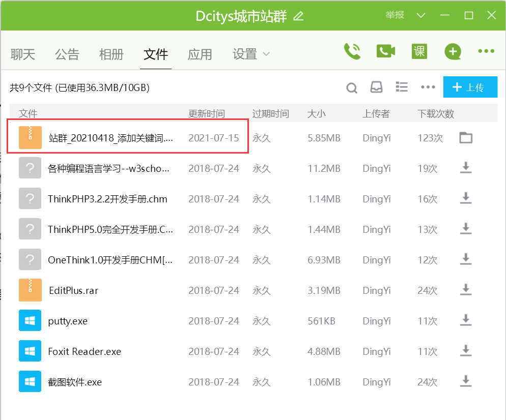Switch to the 相册 tab
The width and height of the screenshot is (506, 420).
[x=111, y=54]
